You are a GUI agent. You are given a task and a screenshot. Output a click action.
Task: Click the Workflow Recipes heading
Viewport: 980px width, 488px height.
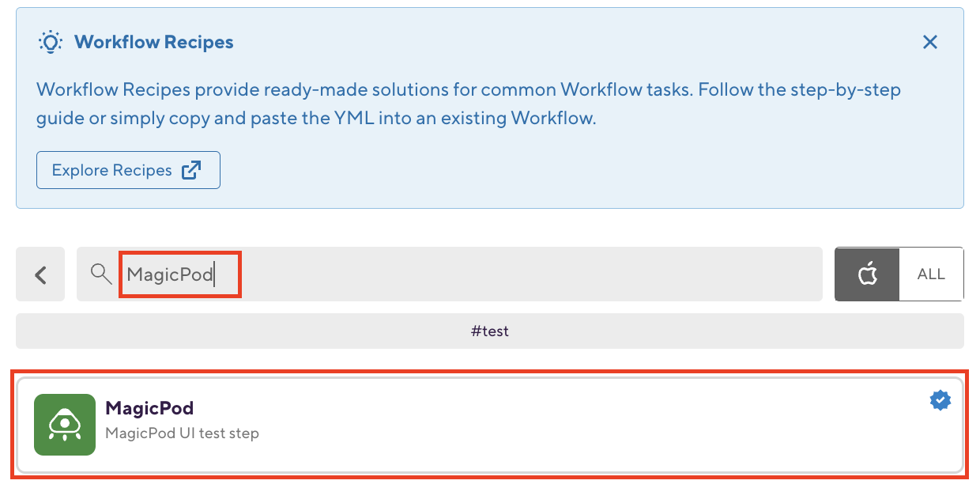(x=154, y=42)
